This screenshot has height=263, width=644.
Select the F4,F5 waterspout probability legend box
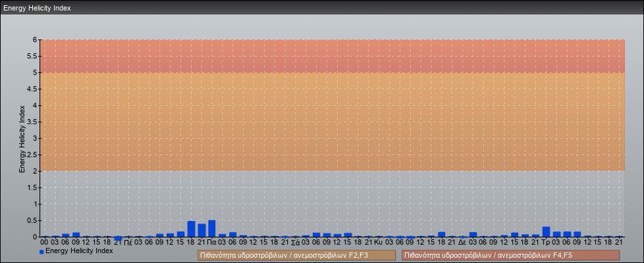[x=510, y=255]
